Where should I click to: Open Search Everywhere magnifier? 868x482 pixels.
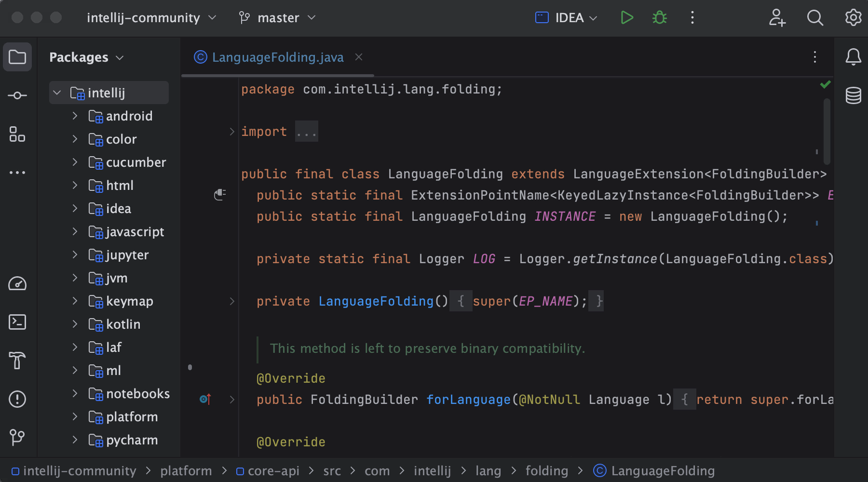coord(815,18)
